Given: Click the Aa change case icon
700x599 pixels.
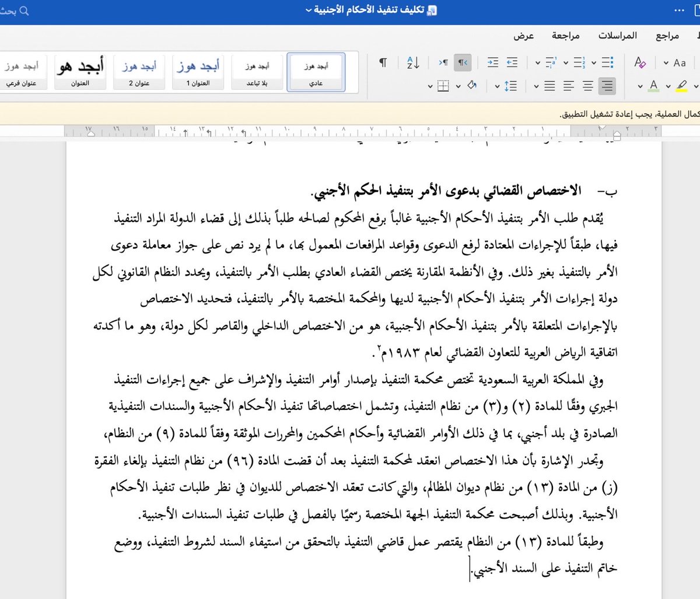Looking at the screenshot, I should pos(680,62).
